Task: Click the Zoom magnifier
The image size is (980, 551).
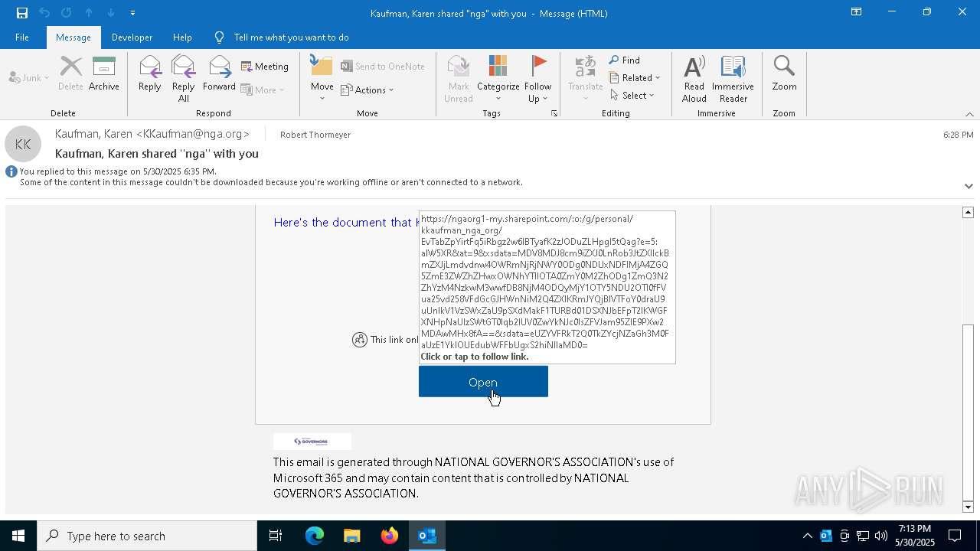Action: tap(784, 74)
